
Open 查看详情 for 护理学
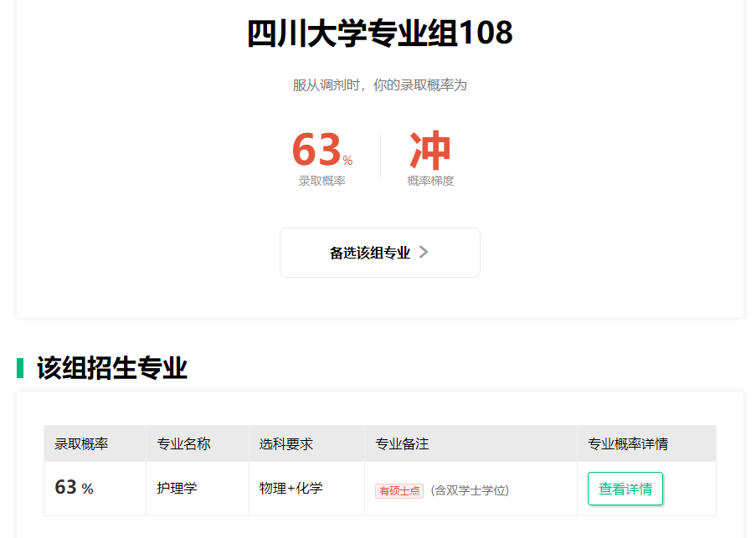(x=625, y=489)
